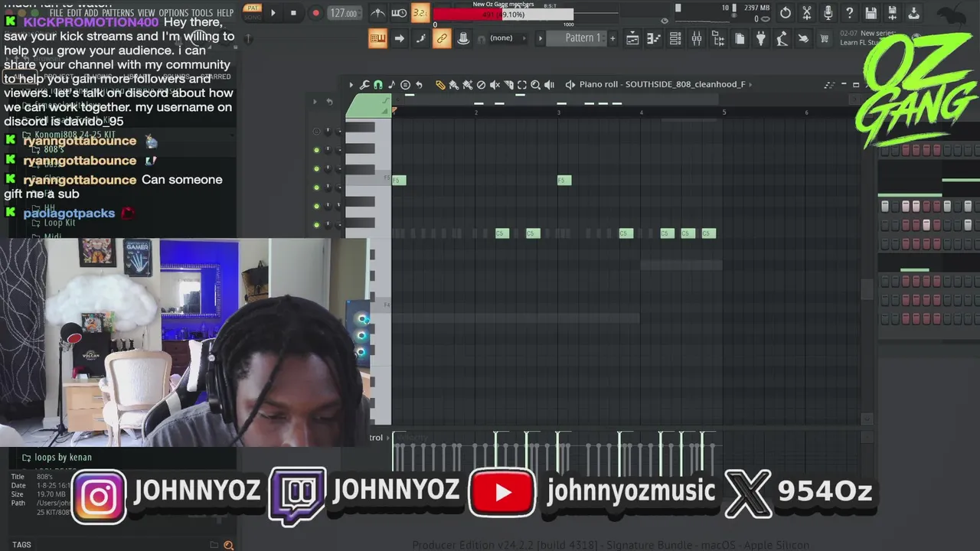Select the zoom magnifier tool in piano roll

point(536,85)
